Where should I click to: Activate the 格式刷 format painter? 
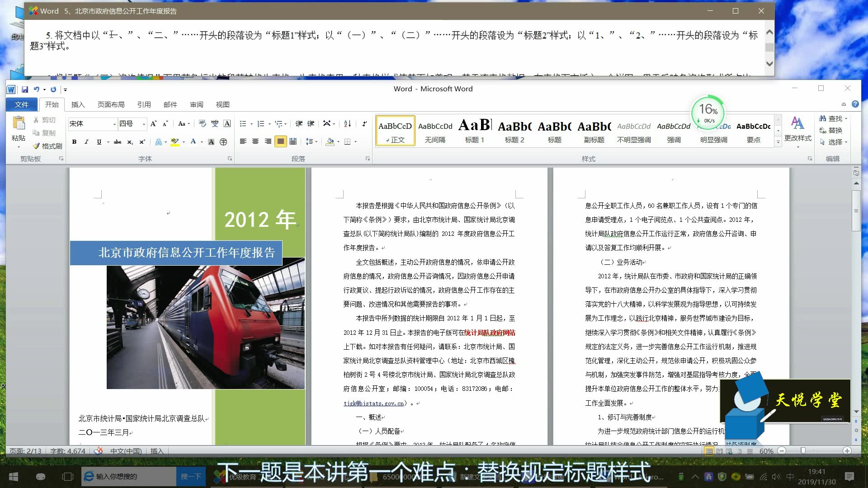pos(47,146)
